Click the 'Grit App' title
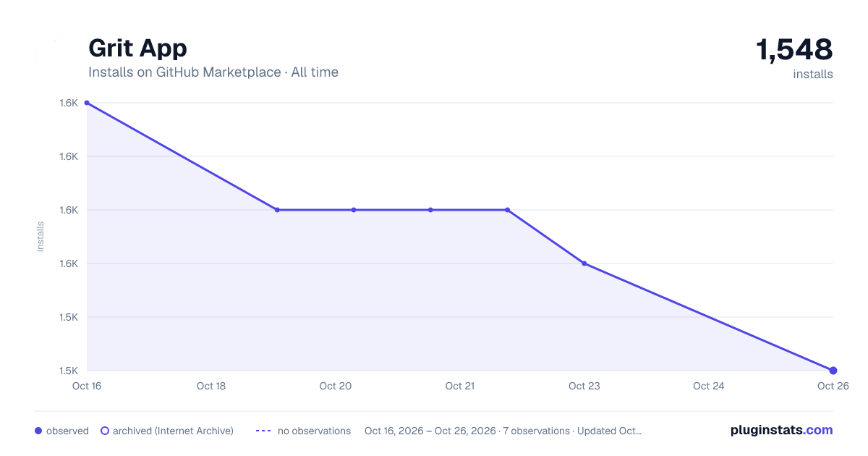This screenshot has height=456, width=868. coord(137,48)
